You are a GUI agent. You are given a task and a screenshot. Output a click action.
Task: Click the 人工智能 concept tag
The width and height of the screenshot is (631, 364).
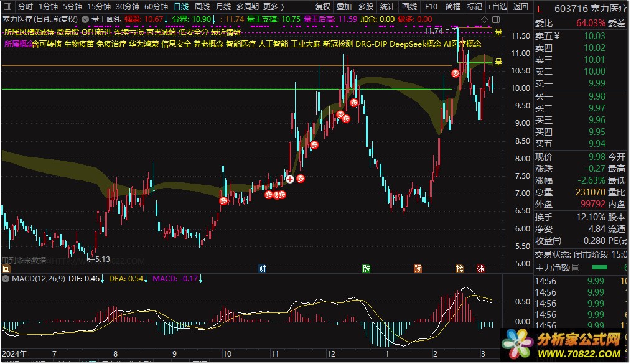(x=273, y=44)
